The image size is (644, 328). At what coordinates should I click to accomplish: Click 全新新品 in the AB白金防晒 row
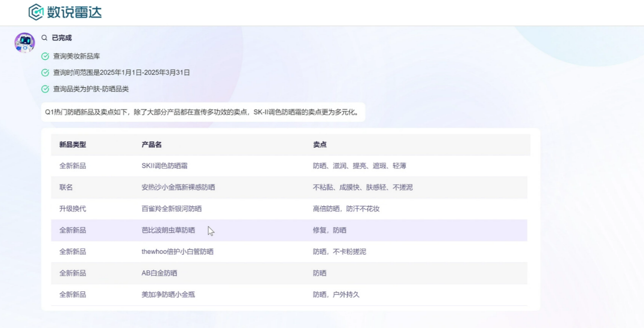[73, 273]
